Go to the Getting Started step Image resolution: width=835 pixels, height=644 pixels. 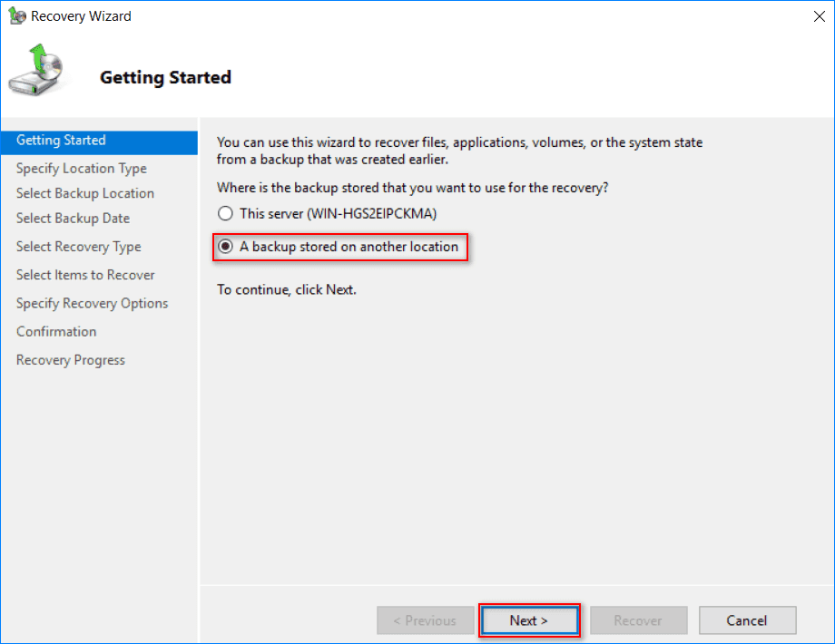(x=61, y=141)
